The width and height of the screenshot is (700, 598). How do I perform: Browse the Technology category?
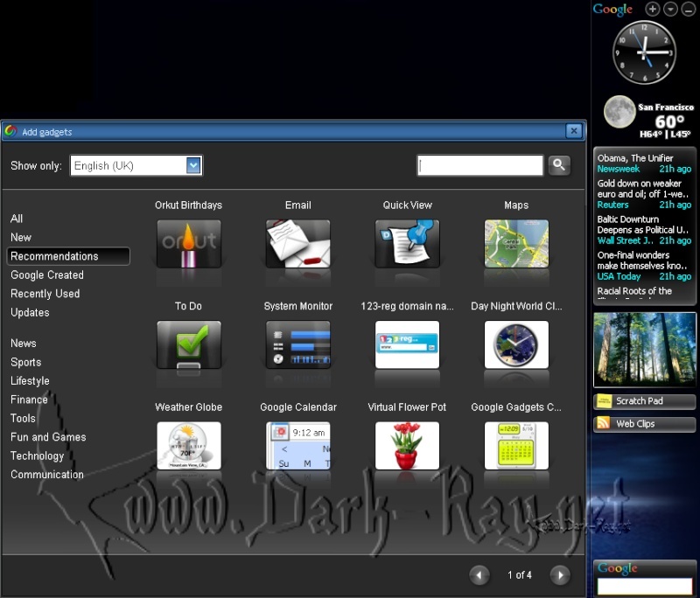pyautogui.click(x=37, y=455)
